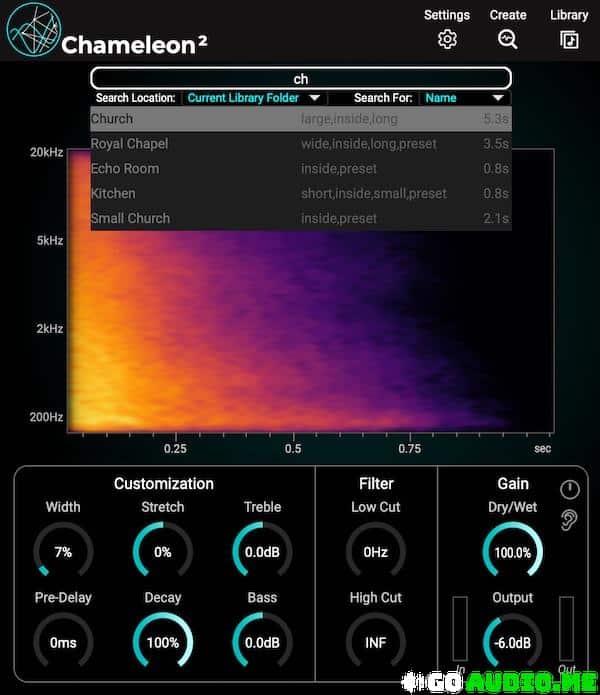Toggle the ear listen mode icon

click(569, 520)
